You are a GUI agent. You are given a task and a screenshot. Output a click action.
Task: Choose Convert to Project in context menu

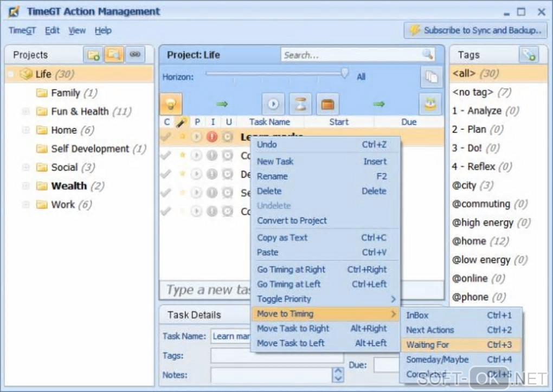pos(325,221)
